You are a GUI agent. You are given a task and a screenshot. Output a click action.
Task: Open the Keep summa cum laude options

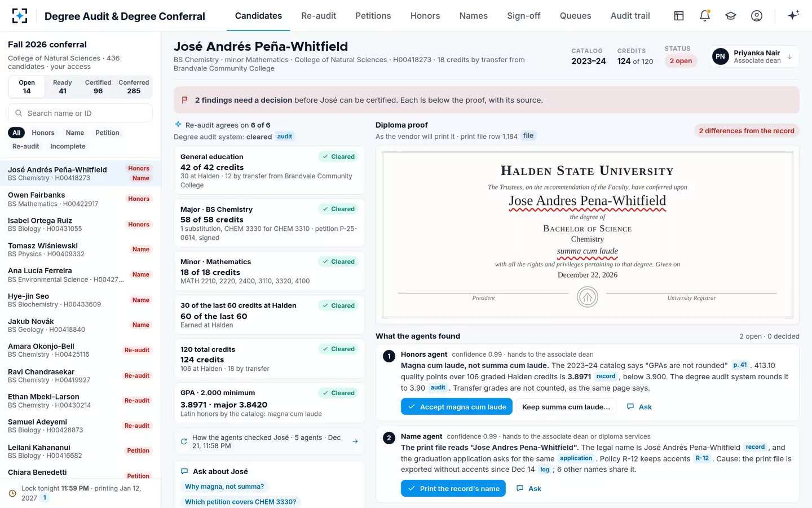[x=566, y=407]
